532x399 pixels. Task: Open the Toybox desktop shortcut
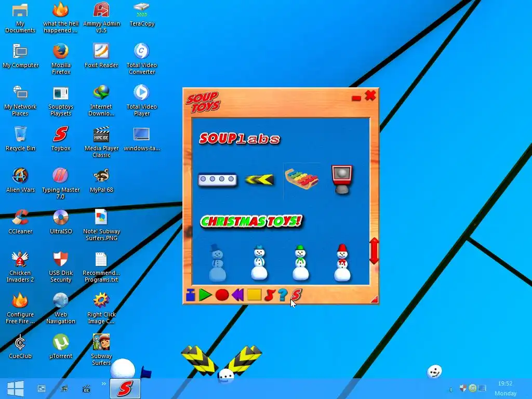point(61,138)
